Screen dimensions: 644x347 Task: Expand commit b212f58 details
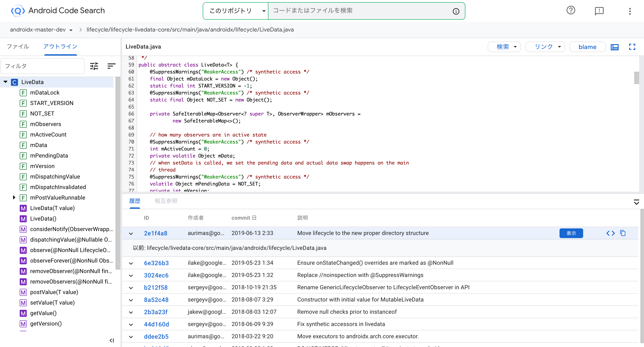(x=131, y=288)
